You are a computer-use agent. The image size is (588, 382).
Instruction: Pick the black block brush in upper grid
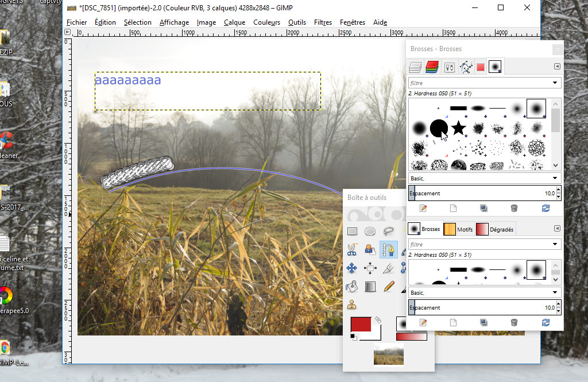pyautogui.click(x=458, y=109)
